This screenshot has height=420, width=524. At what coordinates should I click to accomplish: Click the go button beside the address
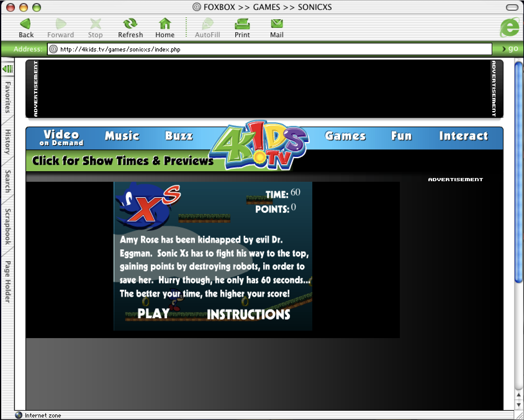pos(510,49)
